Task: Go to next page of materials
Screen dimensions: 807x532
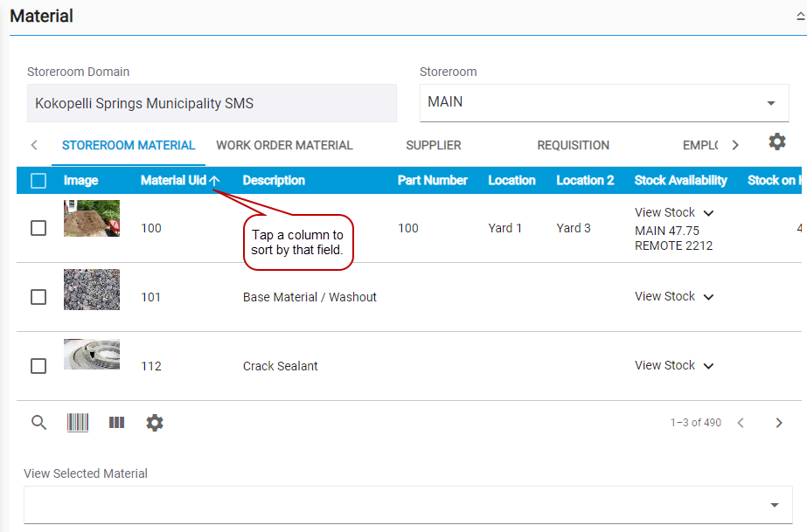Action: point(779,423)
